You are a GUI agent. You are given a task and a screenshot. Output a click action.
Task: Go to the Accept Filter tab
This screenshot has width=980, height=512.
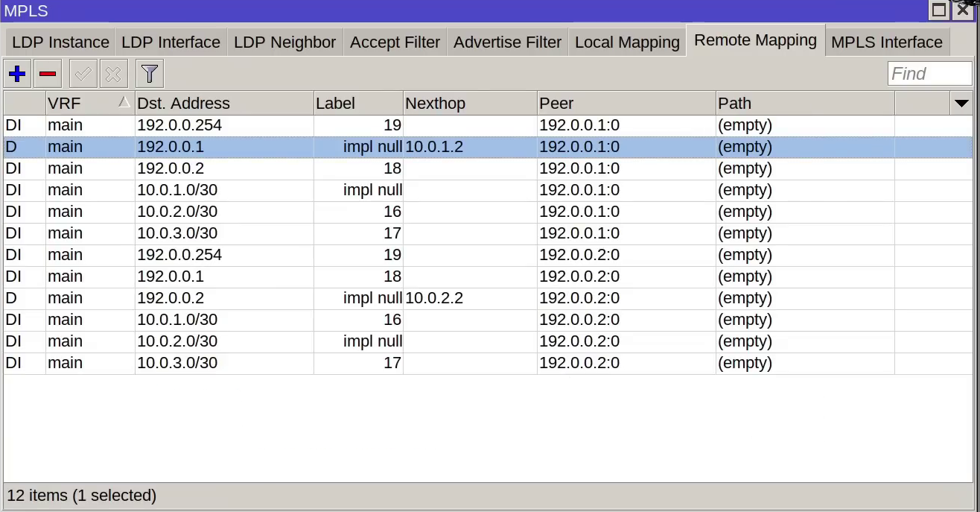coord(395,42)
